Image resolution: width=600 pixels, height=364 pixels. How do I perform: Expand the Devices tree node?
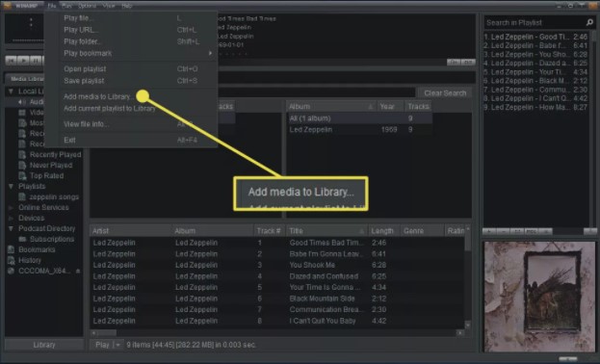point(11,218)
